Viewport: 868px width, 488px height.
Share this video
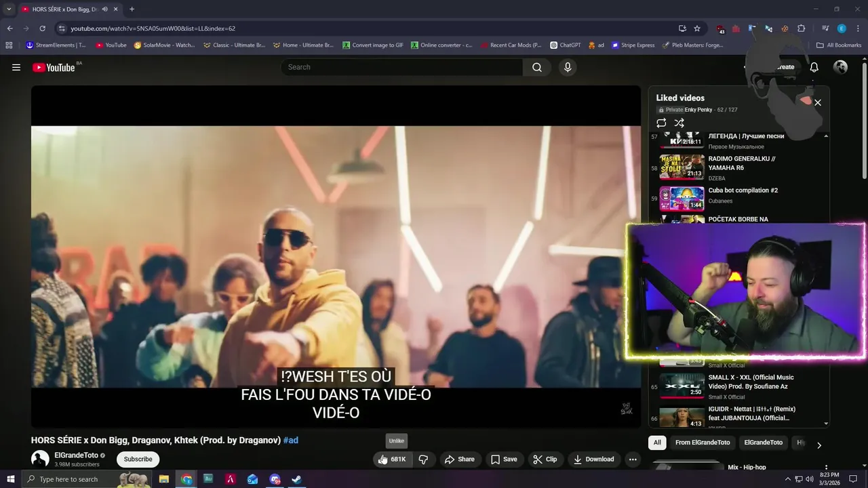click(459, 460)
